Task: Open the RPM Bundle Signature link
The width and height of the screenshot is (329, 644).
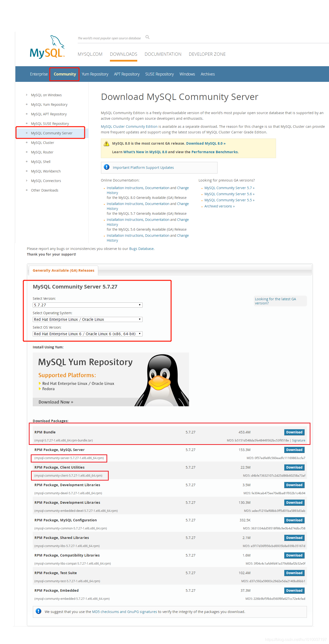Action: [x=298, y=440]
